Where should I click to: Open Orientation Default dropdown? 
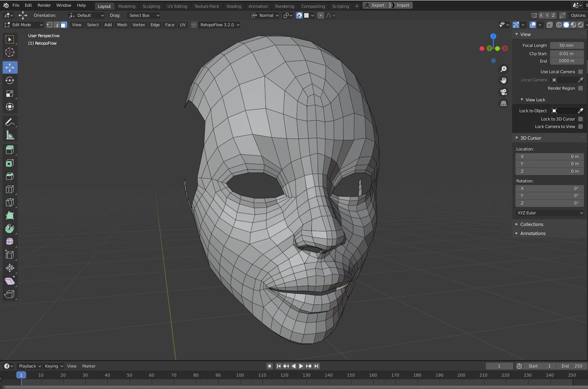pyautogui.click(x=86, y=15)
